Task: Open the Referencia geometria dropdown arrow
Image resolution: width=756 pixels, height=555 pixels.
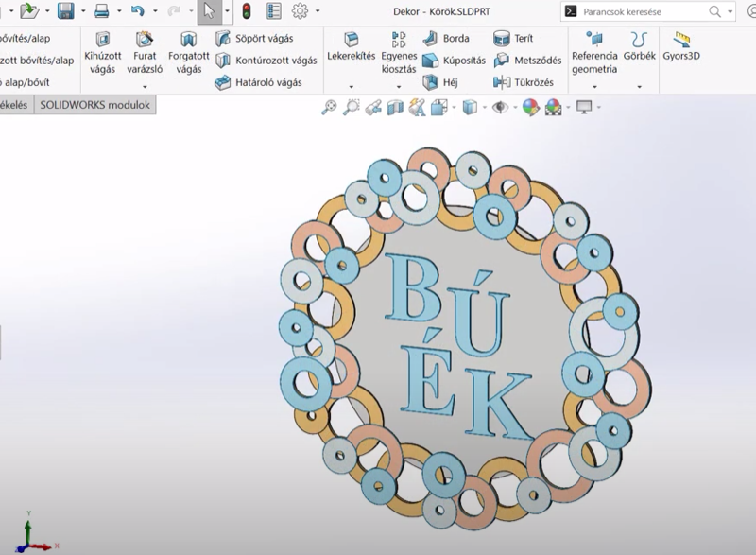Action: (594, 87)
